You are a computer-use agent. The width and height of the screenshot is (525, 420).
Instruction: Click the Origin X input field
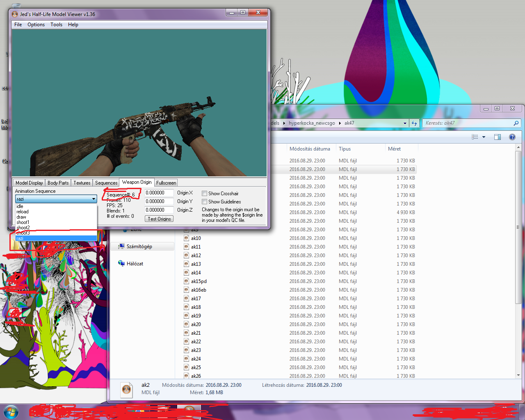pyautogui.click(x=159, y=193)
